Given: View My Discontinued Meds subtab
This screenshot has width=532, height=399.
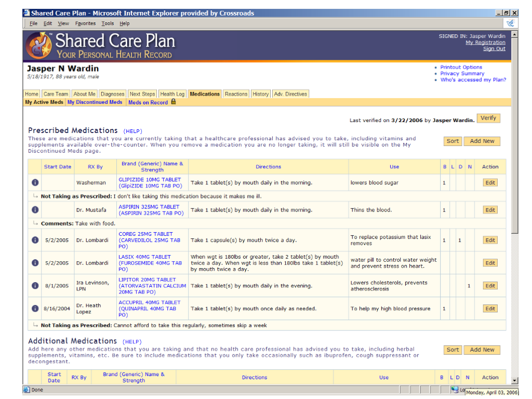Looking at the screenshot, I should tap(95, 102).
